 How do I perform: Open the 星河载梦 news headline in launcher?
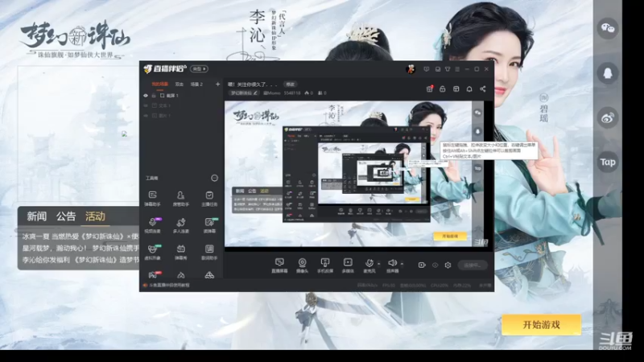click(80, 248)
